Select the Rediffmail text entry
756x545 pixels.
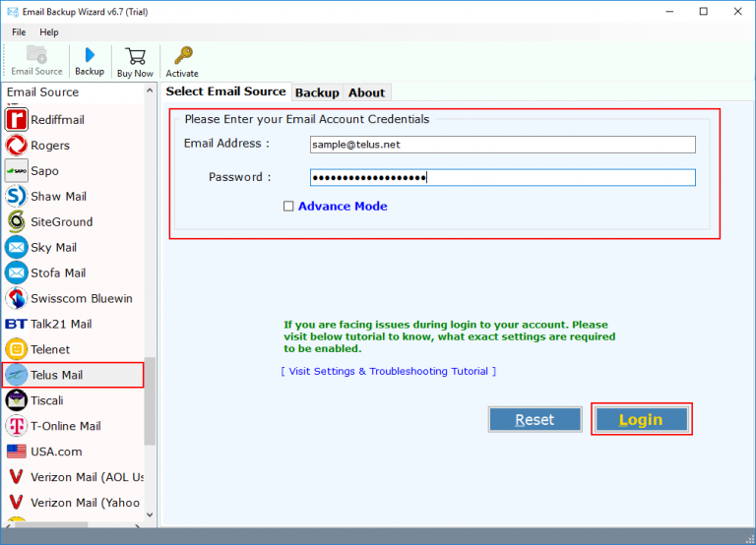57,119
